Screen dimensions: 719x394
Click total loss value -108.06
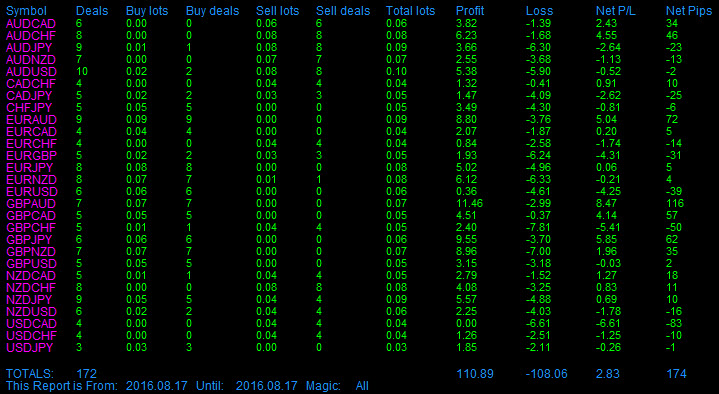point(547,374)
